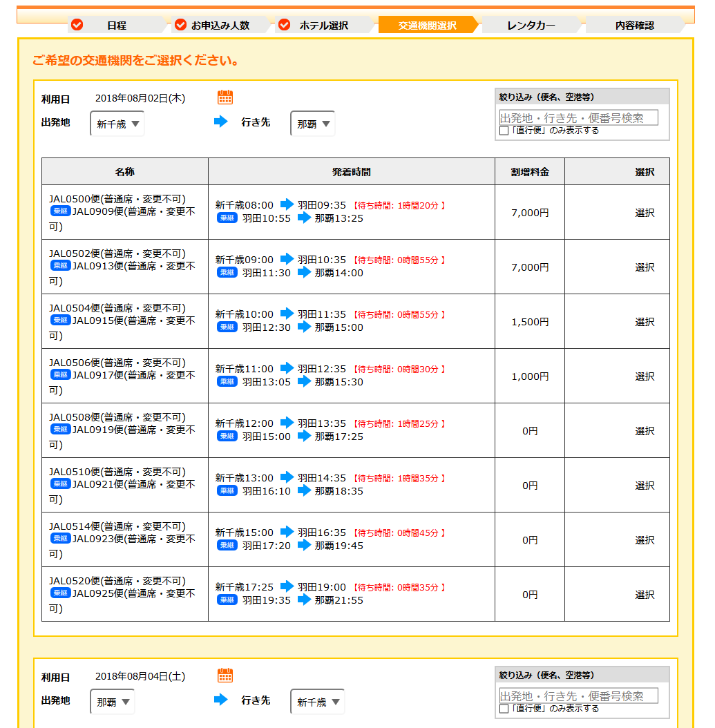Click the red checkmark on ホテル選択 step
Viewport: 715px width, 728px height.
284,25
